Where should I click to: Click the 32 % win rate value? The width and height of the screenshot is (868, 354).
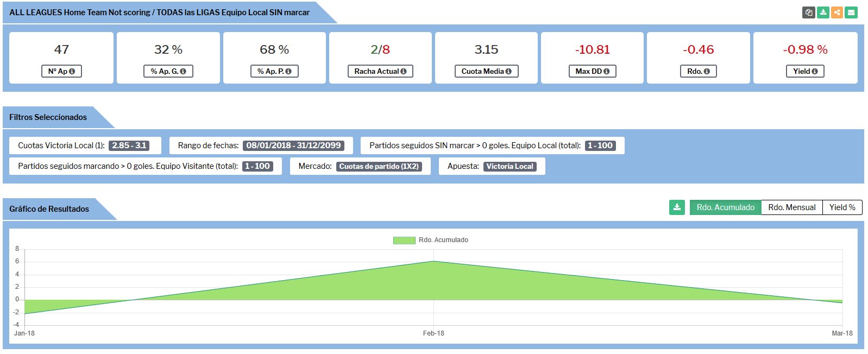(x=168, y=49)
